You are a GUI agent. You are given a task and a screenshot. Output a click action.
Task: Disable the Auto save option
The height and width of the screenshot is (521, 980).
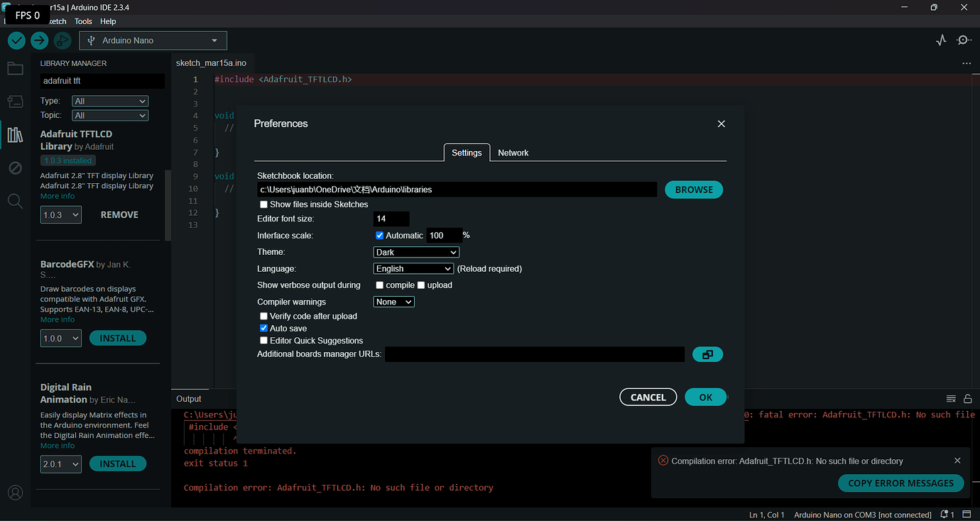[263, 328]
